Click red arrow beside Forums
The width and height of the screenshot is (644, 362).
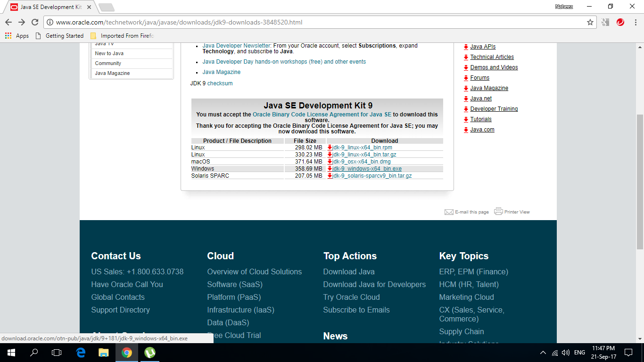[466, 78]
